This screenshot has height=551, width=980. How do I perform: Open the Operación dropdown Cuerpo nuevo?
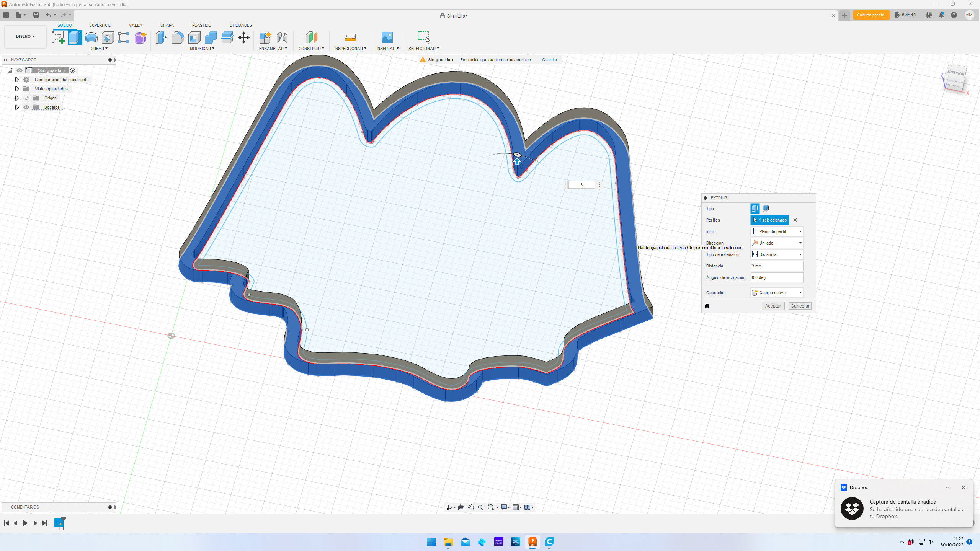777,293
